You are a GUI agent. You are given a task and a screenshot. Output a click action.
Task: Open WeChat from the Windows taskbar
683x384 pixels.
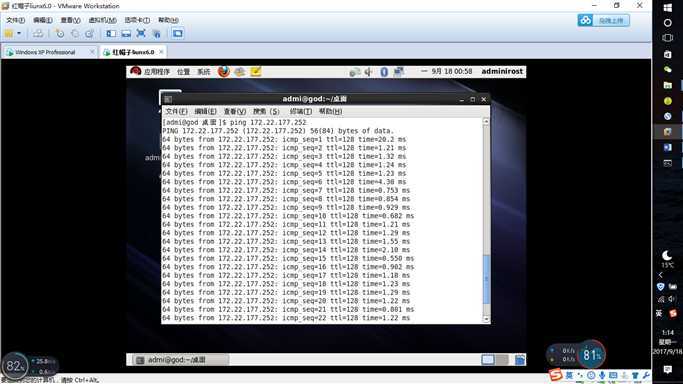click(667, 70)
